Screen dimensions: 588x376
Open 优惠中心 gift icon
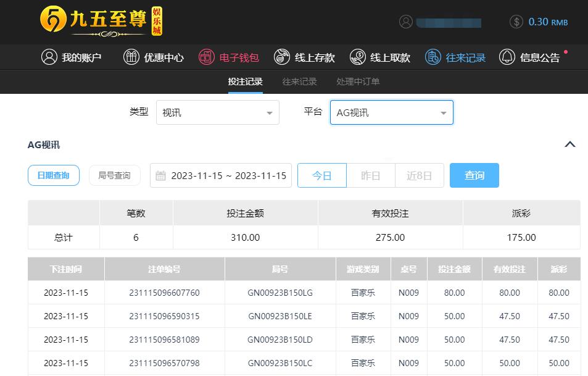(131, 57)
